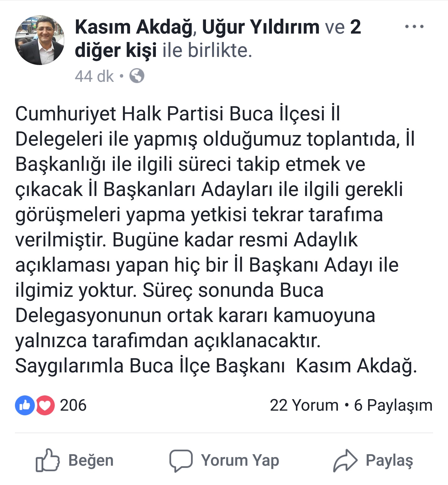448x485 pixels.
Task: Click the thumbs-up icon beside Beğen
Action: point(47,460)
